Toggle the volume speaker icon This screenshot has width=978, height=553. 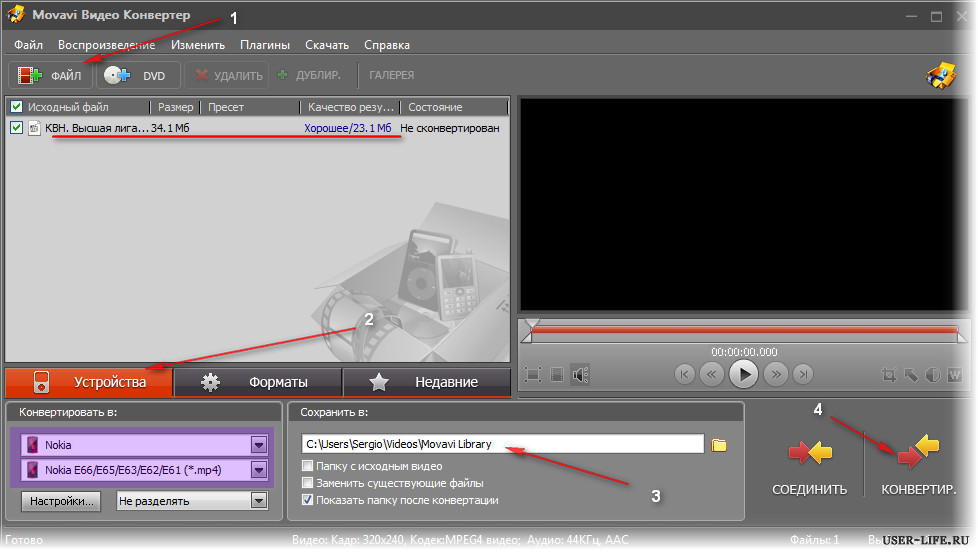tap(581, 375)
